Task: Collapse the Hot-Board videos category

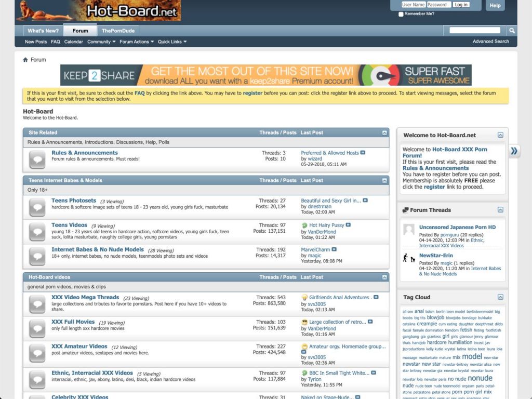Action: 384,277
